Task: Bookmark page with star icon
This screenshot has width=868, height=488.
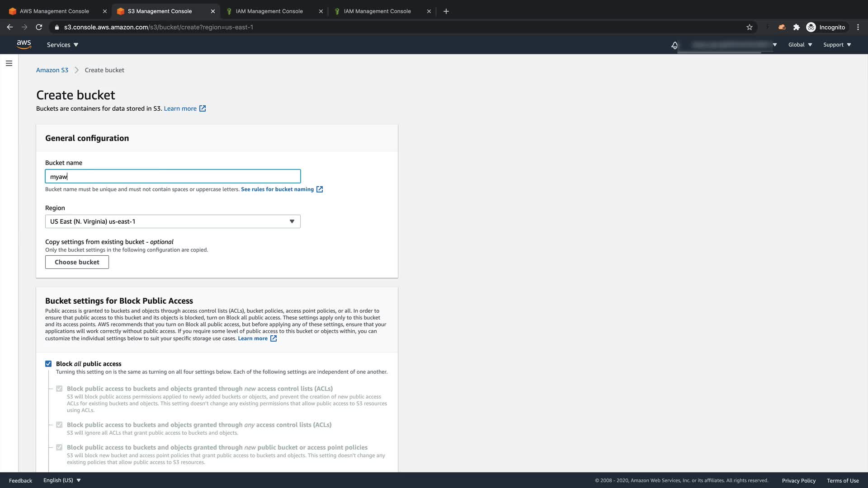Action: (x=750, y=27)
